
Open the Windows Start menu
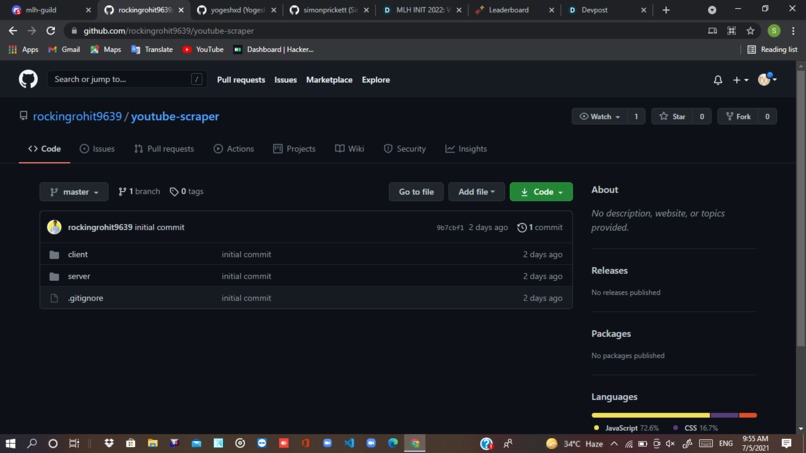pos(10,443)
